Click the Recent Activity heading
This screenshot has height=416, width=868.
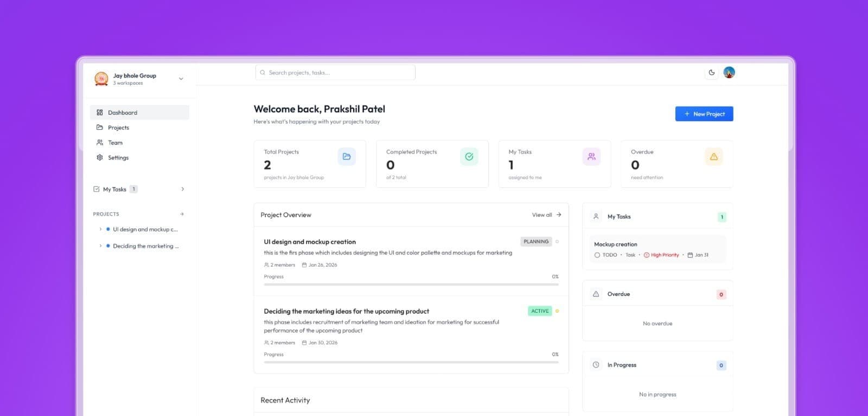[285, 400]
